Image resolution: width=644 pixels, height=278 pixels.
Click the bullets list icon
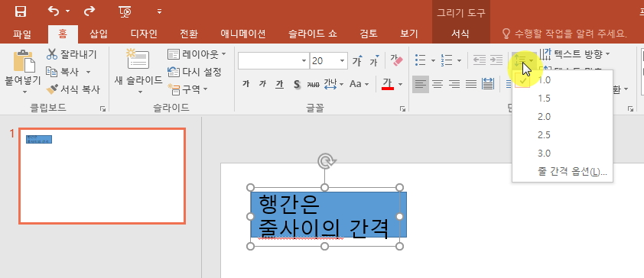(x=420, y=60)
